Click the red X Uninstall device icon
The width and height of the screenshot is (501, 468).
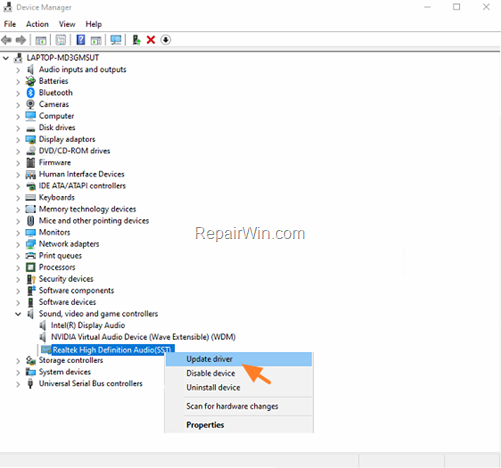(x=151, y=40)
